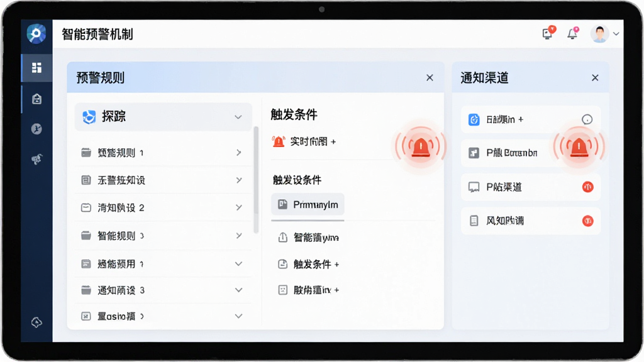
Task: Select the 智能 item below Prmmunylm
Action: point(316,238)
